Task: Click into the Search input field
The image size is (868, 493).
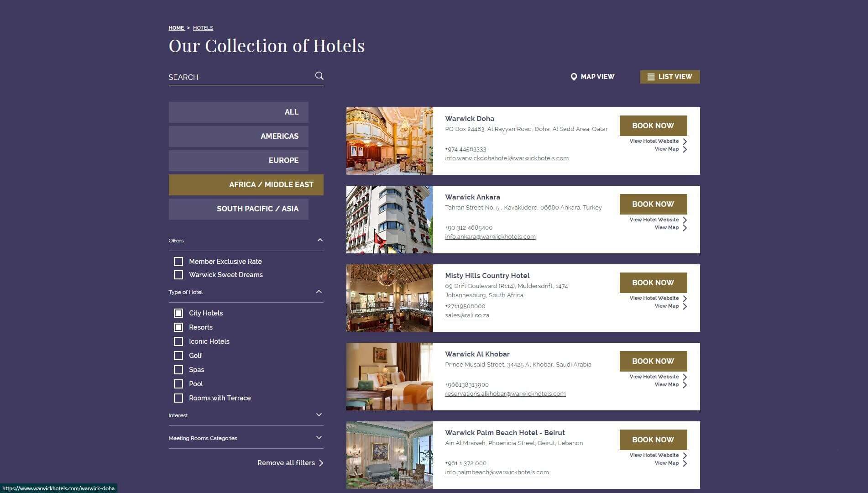Action: point(240,77)
